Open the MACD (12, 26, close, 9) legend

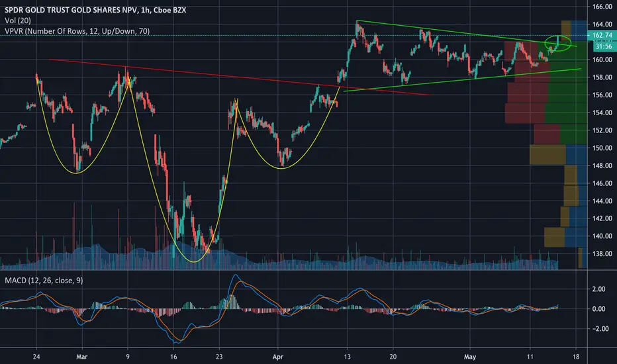click(x=44, y=280)
